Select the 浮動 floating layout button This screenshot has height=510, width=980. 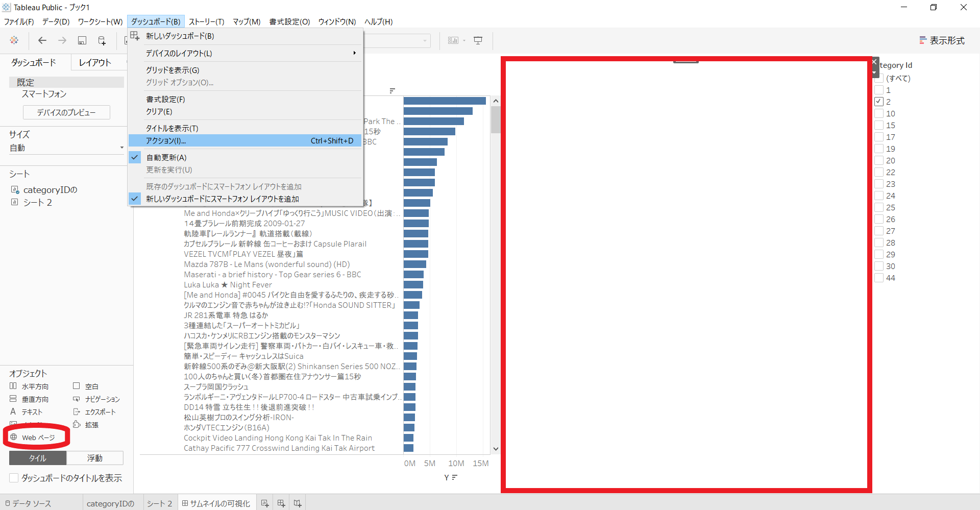pyautogui.click(x=95, y=458)
